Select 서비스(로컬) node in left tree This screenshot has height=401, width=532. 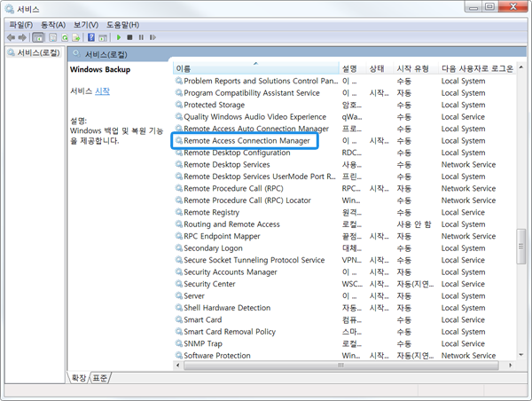34,52
